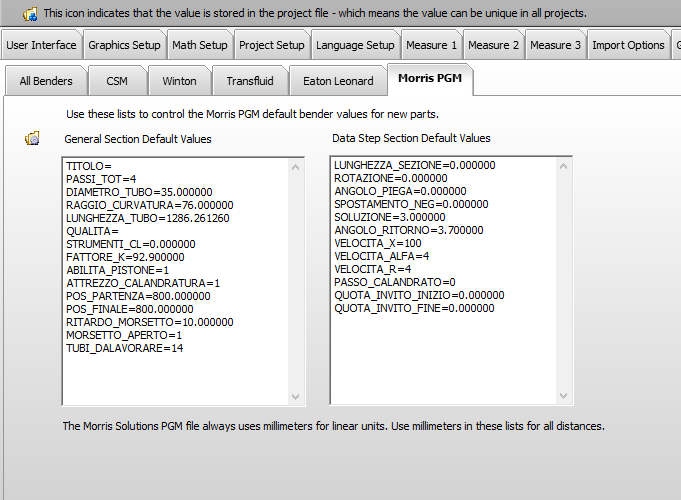Image resolution: width=681 pixels, height=500 pixels.
Task: Click the QUALITA= line
Action: pos(92,232)
